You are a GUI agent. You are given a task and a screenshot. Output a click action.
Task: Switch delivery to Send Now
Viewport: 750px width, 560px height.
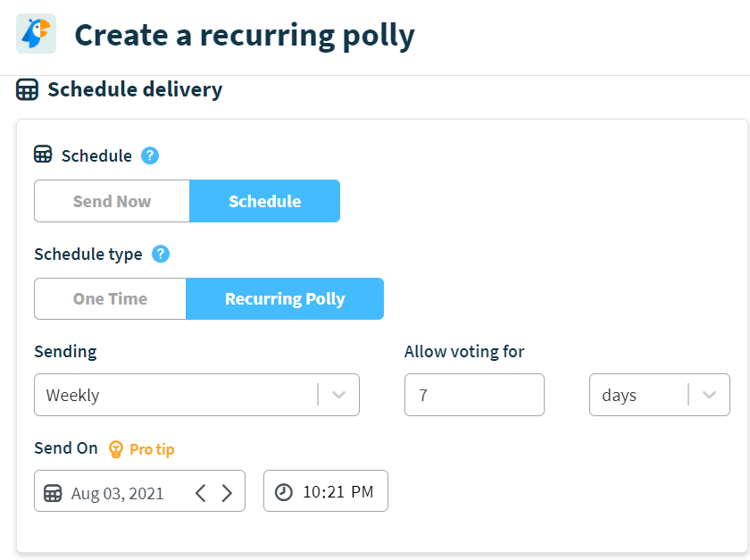[x=111, y=201]
